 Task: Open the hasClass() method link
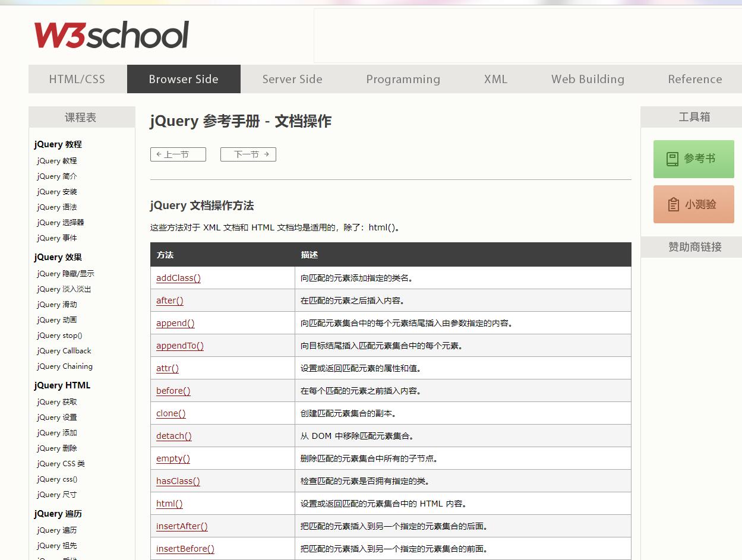coord(178,481)
